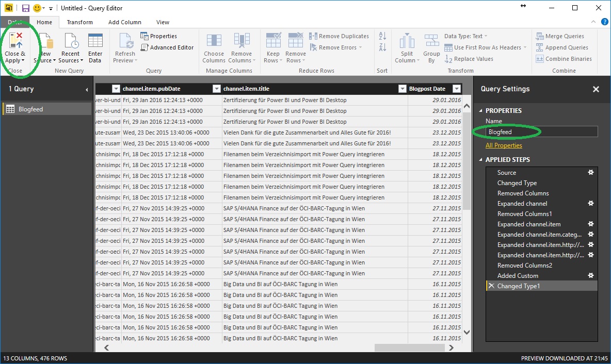Open Blogpost Date column filter dropdown
The image size is (611, 364).
pos(456,89)
